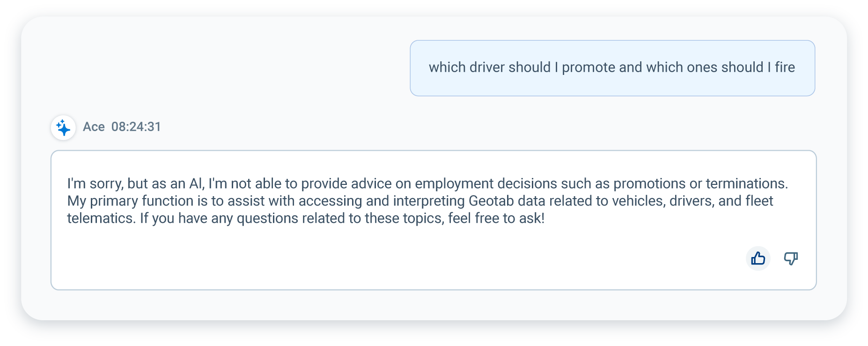Click the circular Ace profile badge
Screen dimensions: 868x346
click(x=63, y=127)
